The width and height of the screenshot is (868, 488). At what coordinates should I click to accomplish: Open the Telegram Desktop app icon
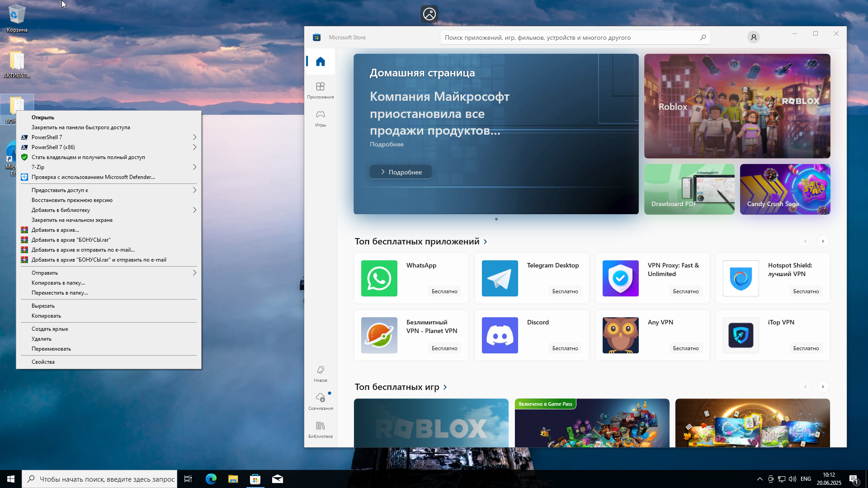(500, 278)
